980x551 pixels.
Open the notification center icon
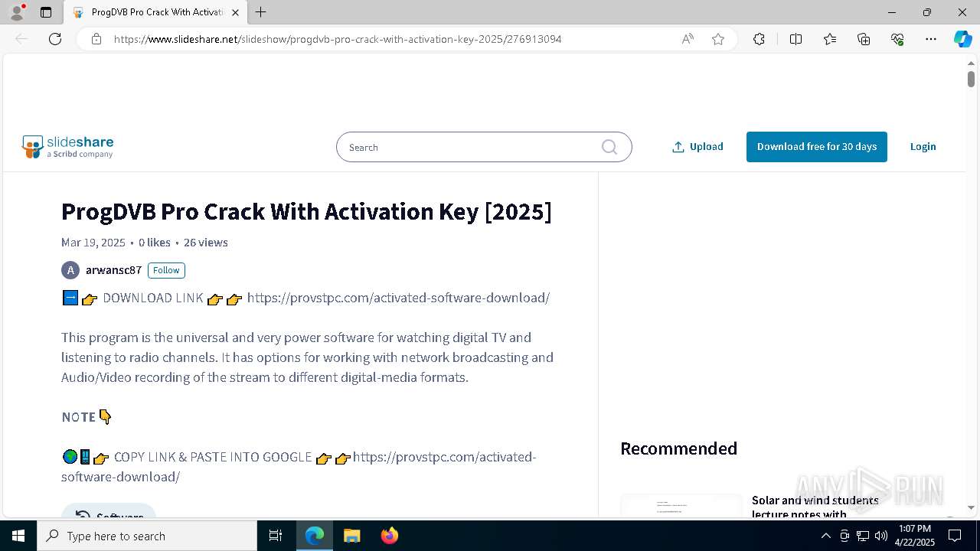[955, 536]
